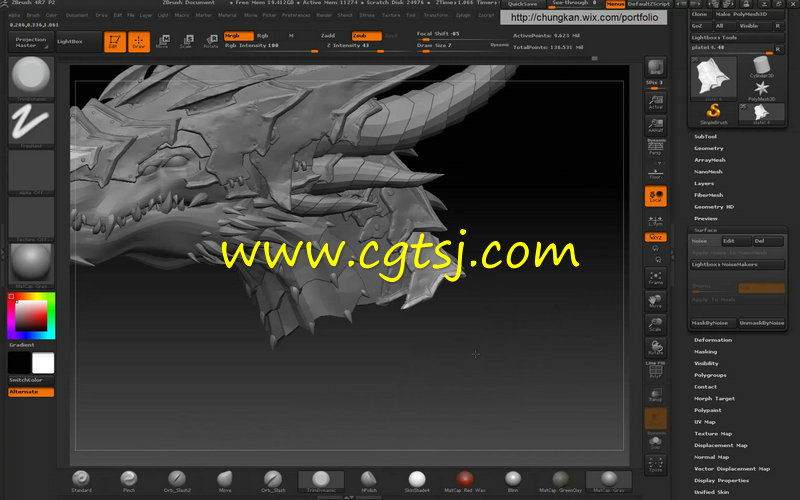Viewport: 800px width, 500px height.
Task: Open the Transform menu
Action: click(436, 15)
